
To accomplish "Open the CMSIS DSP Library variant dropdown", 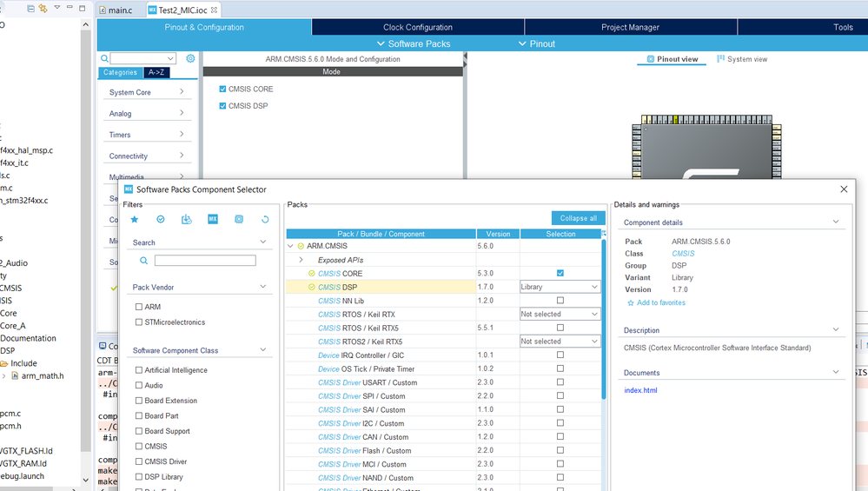I will [560, 287].
